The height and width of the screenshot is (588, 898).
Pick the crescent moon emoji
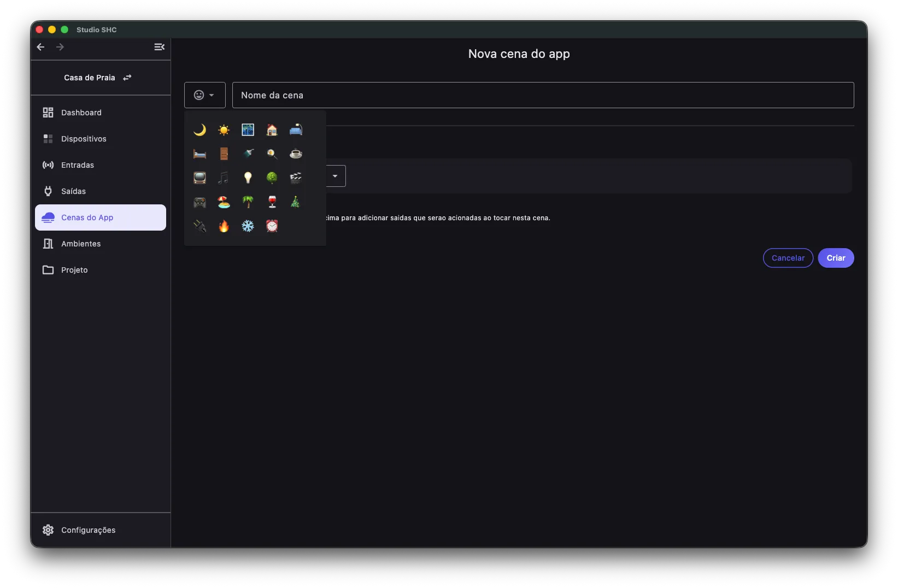(x=199, y=130)
